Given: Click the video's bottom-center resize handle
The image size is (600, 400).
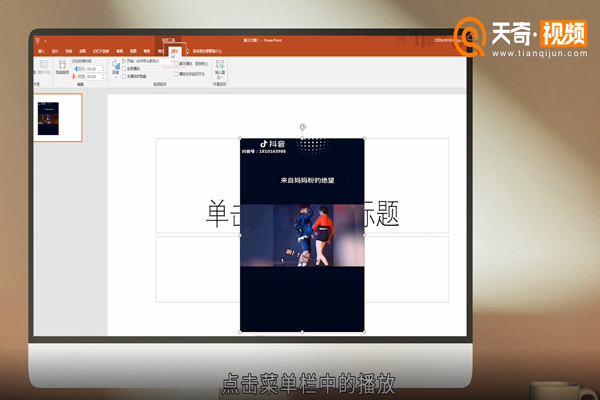Looking at the screenshot, I should point(302,332).
